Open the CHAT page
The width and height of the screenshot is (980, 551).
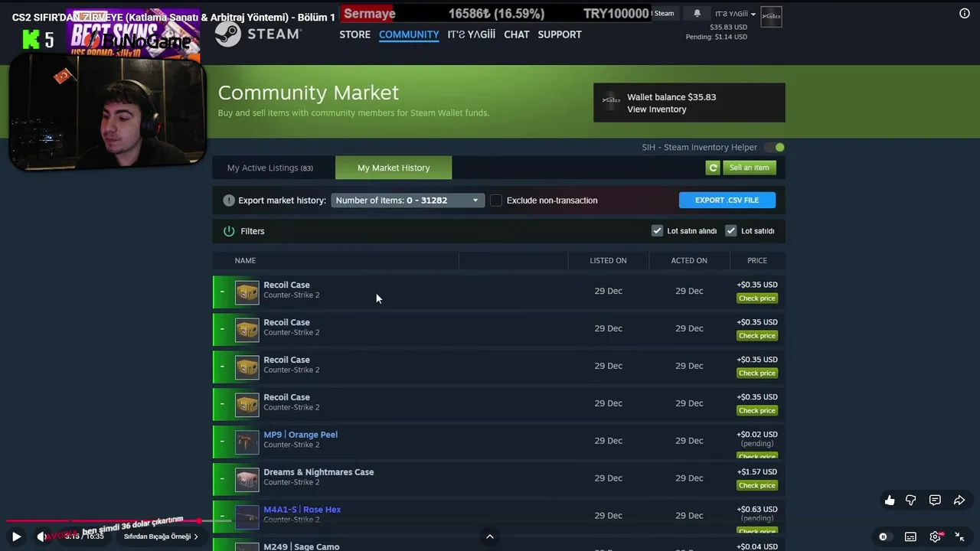pos(517,34)
